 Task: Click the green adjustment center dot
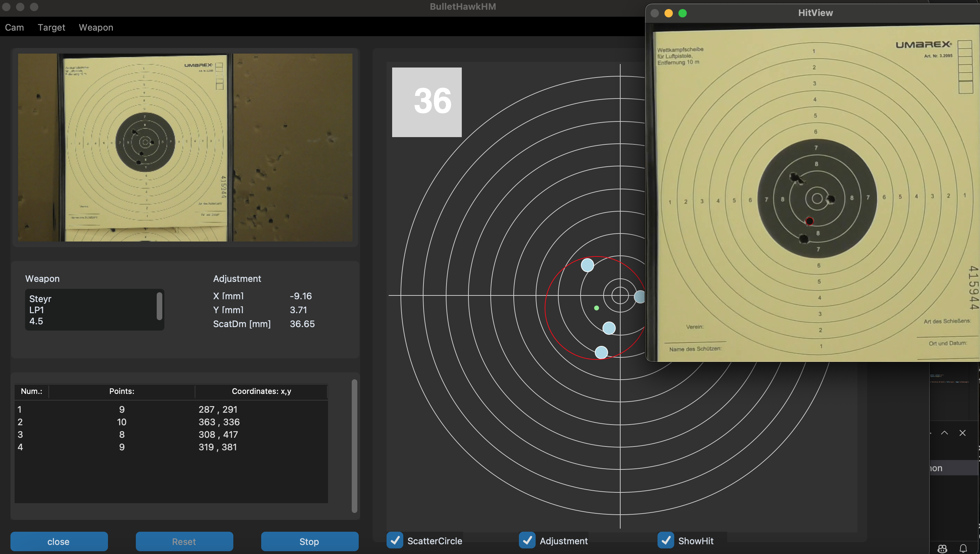click(597, 308)
